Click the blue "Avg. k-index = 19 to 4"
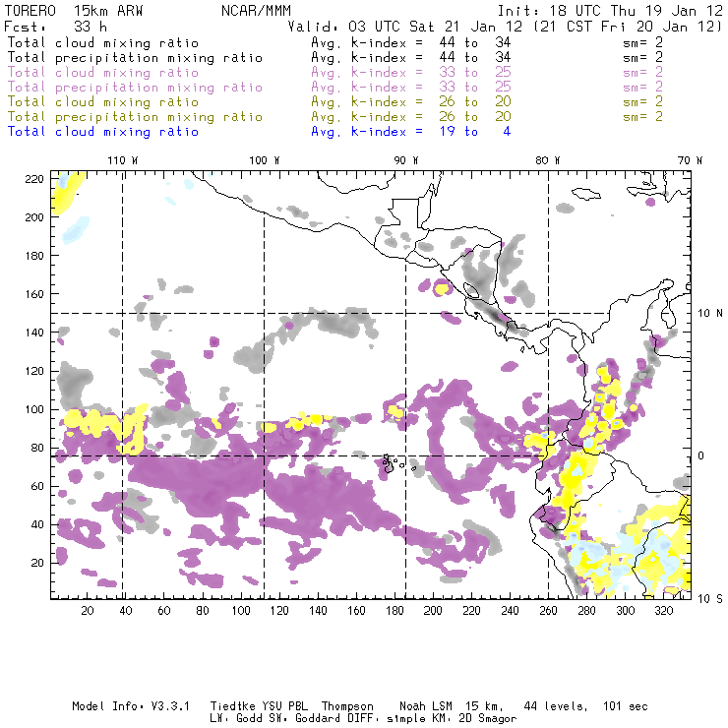728x728 pixels. [411, 132]
